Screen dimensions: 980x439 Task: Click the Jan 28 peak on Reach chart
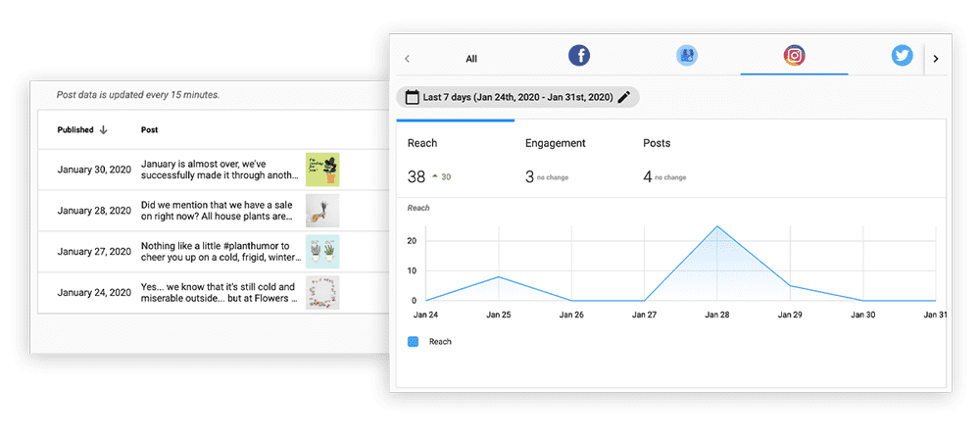[x=717, y=227]
